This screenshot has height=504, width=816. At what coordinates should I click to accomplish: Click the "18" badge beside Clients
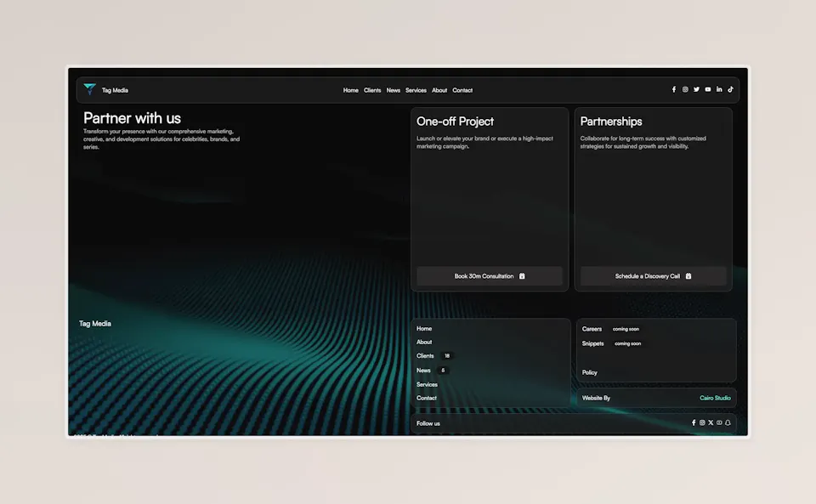click(x=447, y=356)
